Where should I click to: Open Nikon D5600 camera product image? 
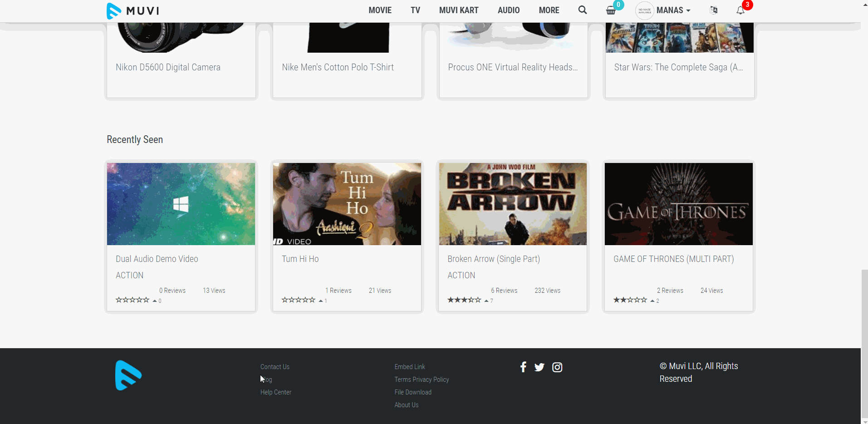(181, 38)
